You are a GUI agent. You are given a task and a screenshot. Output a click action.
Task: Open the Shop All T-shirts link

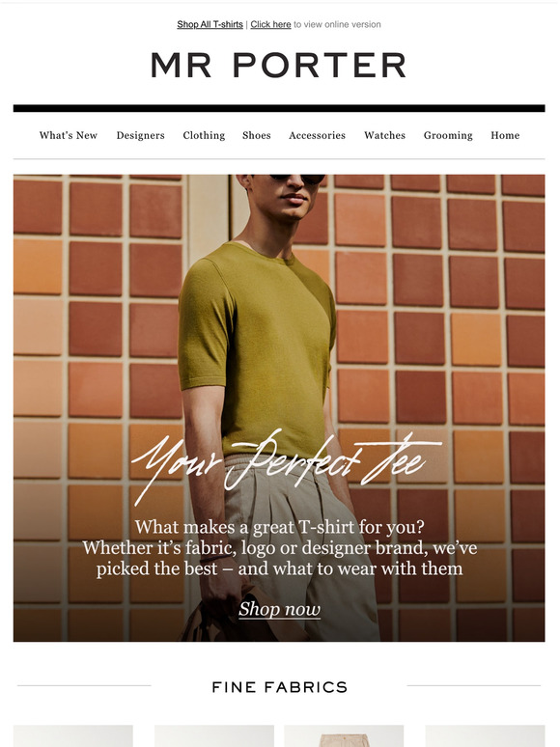pos(210,24)
